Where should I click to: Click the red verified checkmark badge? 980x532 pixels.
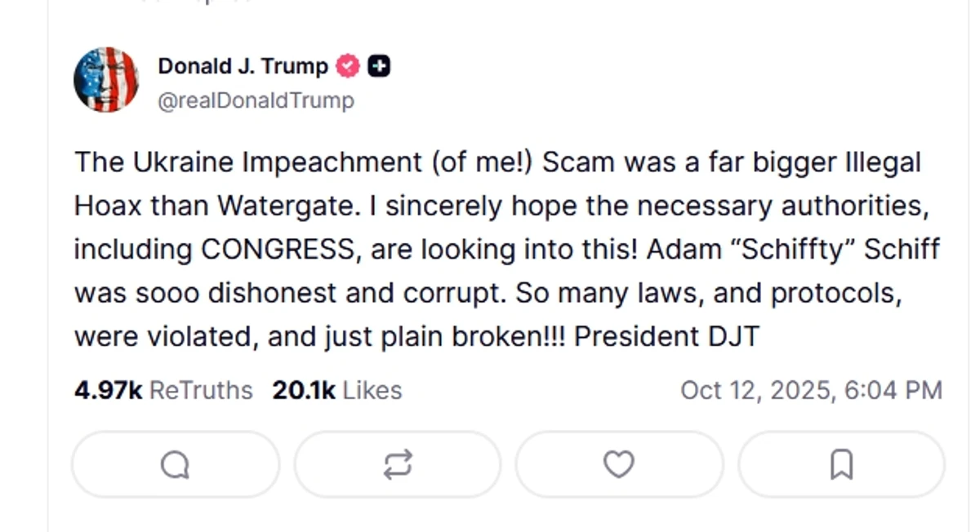pos(349,67)
